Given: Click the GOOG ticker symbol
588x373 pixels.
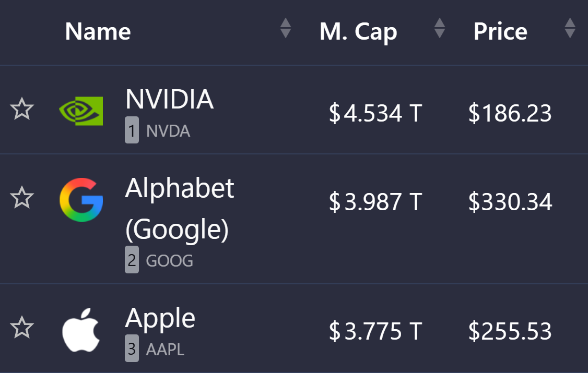Looking at the screenshot, I should click(169, 261).
